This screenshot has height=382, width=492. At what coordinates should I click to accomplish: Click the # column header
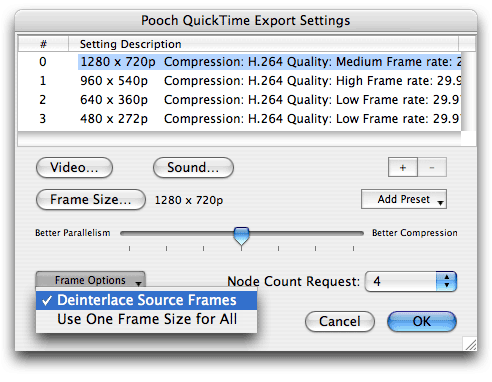click(43, 44)
